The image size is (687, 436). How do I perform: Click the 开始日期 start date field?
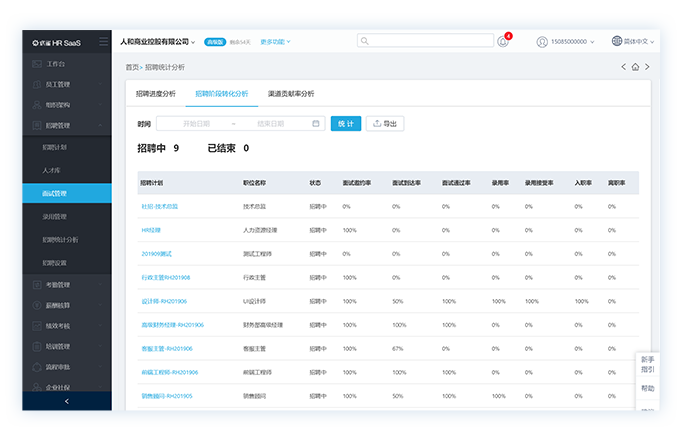click(x=196, y=124)
